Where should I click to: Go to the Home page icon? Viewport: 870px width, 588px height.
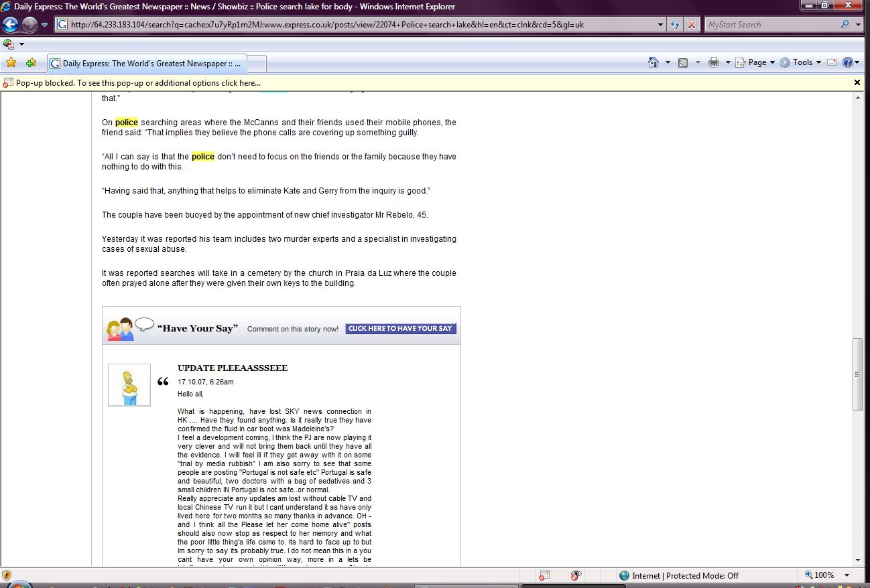pyautogui.click(x=654, y=62)
